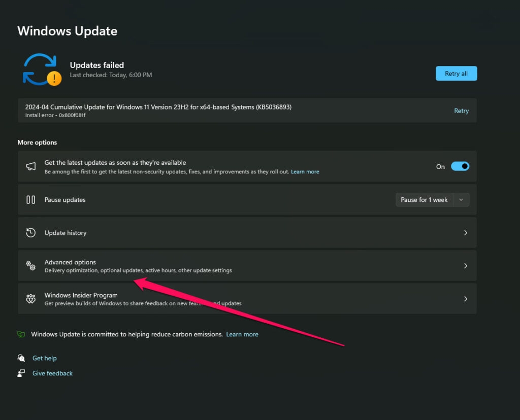Click the Update history clock icon
The height and width of the screenshot is (420, 520).
point(31,232)
